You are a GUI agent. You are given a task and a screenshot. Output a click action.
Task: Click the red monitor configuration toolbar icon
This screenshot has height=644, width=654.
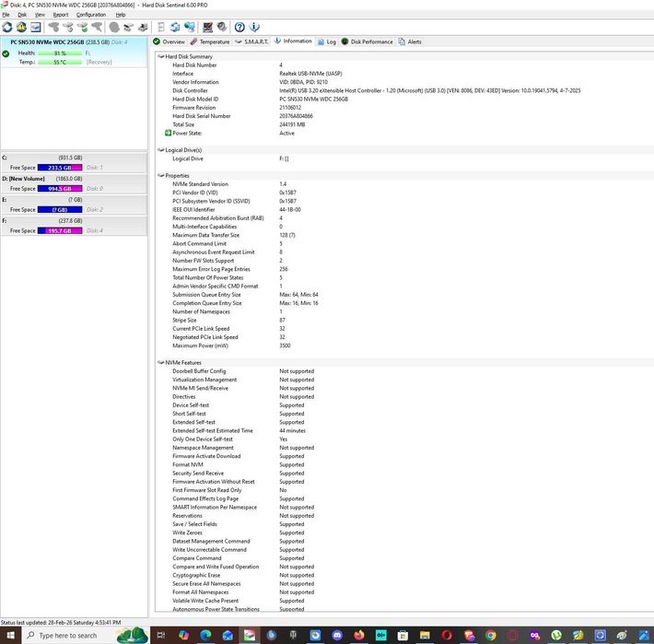tap(207, 28)
